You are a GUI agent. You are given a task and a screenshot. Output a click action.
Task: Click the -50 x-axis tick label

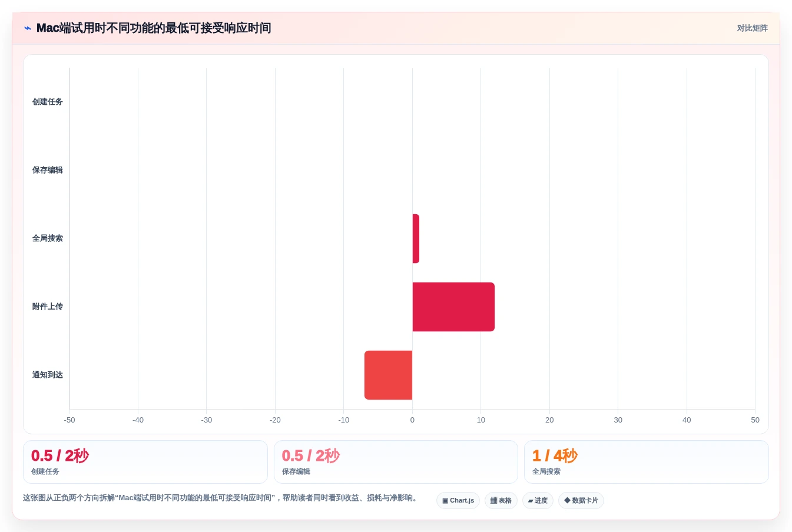(69, 420)
